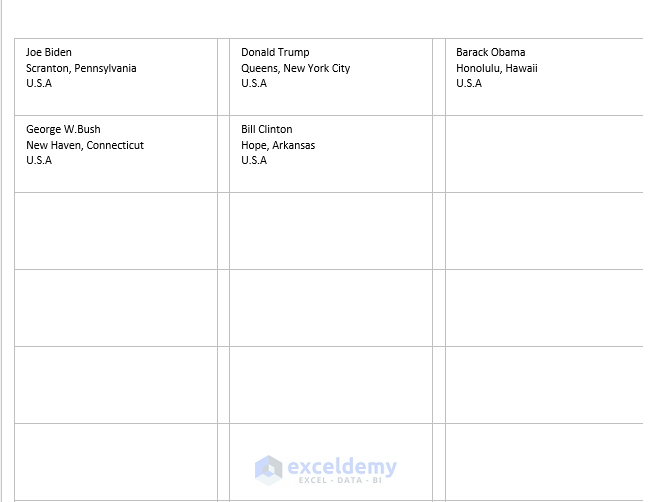
Task: Click U.S.A in the Joe Biden label
Action: pos(39,83)
